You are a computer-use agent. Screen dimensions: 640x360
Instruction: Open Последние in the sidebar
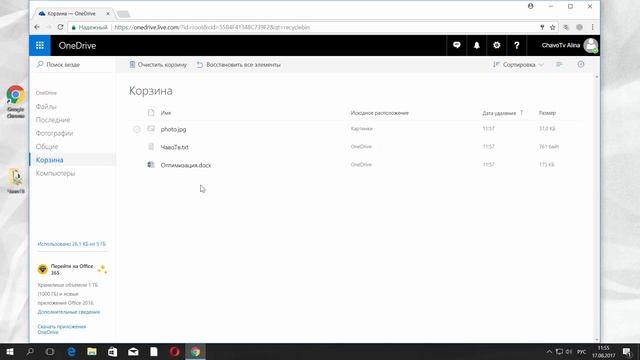[x=53, y=120]
